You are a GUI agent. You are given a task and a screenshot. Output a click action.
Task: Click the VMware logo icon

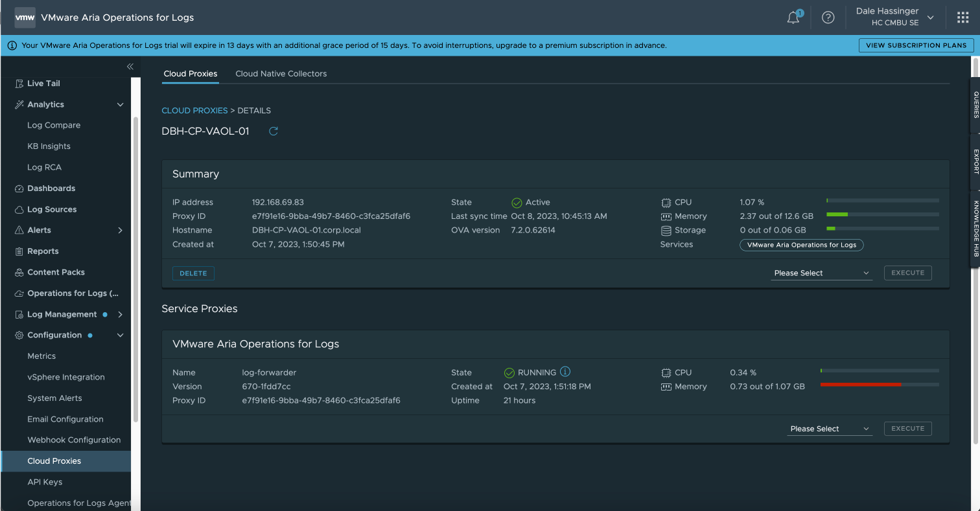tap(25, 17)
